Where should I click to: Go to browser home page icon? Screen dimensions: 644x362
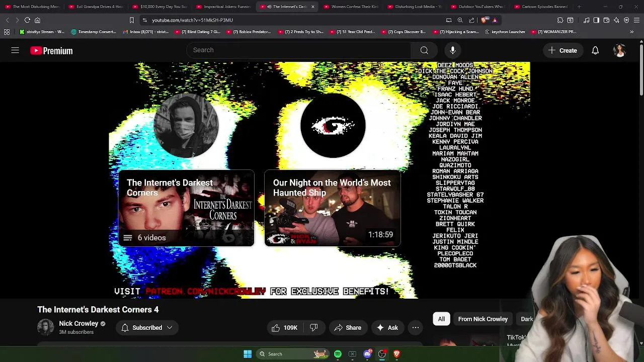(37, 20)
